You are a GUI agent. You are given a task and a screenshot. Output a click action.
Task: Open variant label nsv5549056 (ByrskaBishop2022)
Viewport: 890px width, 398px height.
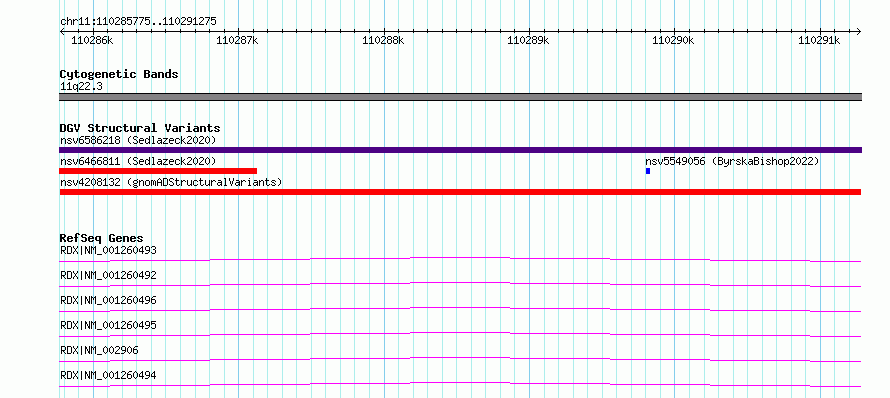tap(732, 161)
